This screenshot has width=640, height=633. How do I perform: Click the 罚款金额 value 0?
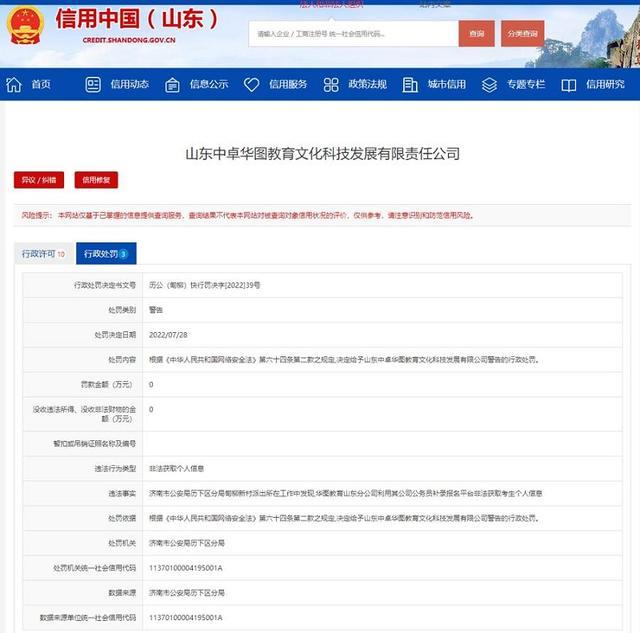(151, 385)
